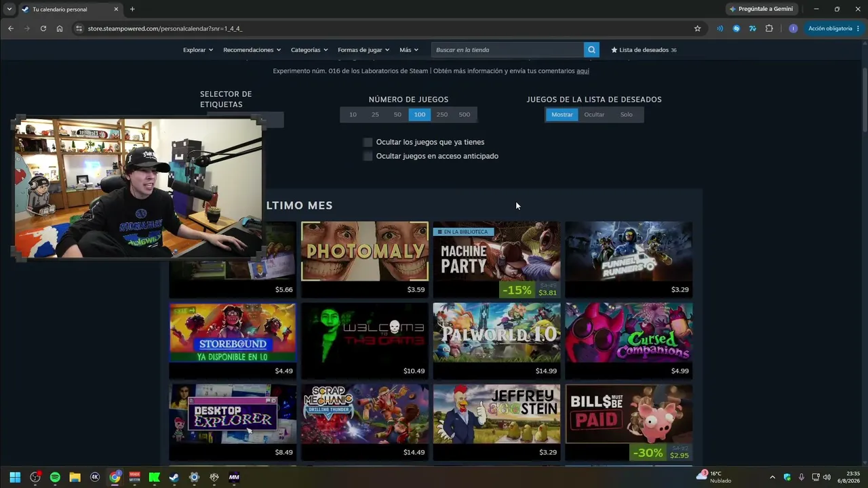Open the Shazam browser extension
868x488 pixels.
point(736,28)
